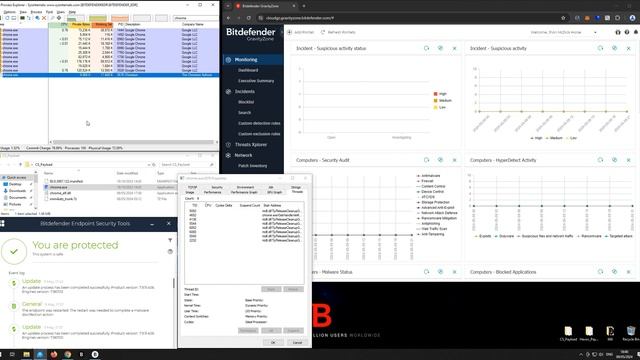Image resolution: width=640 pixels, height=360 pixels.
Task: Edit the Incident - Suspicious activity status portlet
Action: [440, 48]
